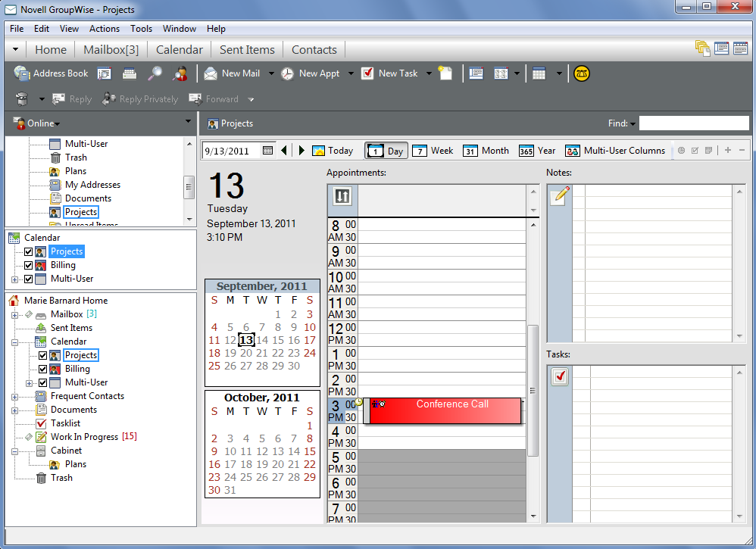Toggle Projects checkbox in folder tree
The image size is (756, 549).
(43, 355)
